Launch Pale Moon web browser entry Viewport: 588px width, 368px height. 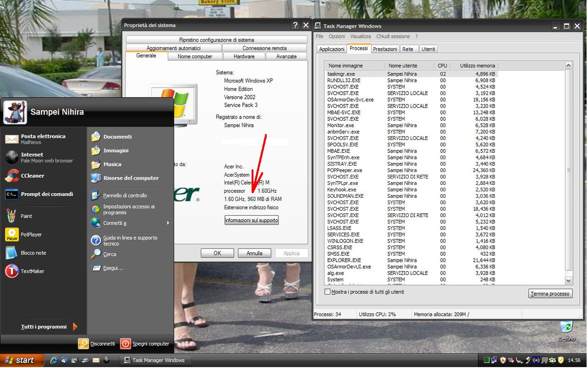coord(43,157)
